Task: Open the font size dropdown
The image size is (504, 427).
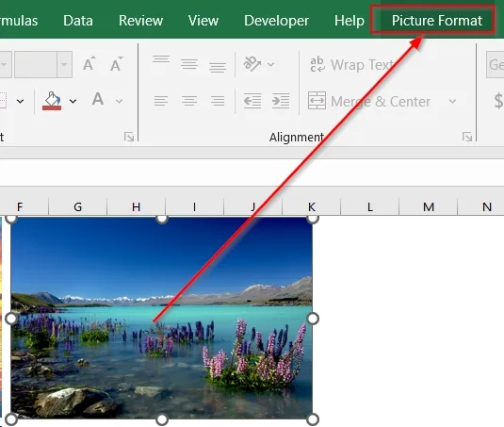Action: pos(64,64)
